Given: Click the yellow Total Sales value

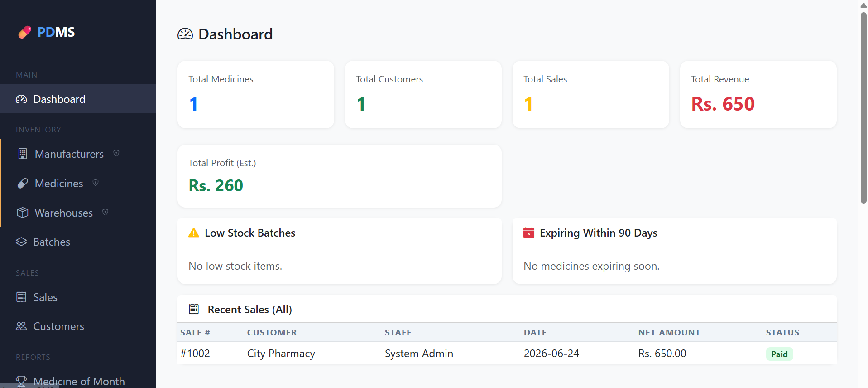Looking at the screenshot, I should pyautogui.click(x=529, y=104).
